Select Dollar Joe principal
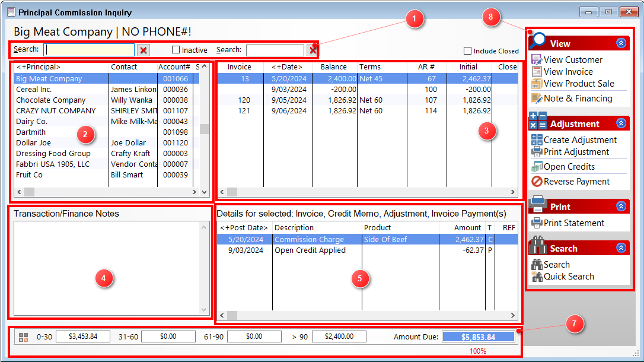This screenshot has height=362, width=644. 107,142
